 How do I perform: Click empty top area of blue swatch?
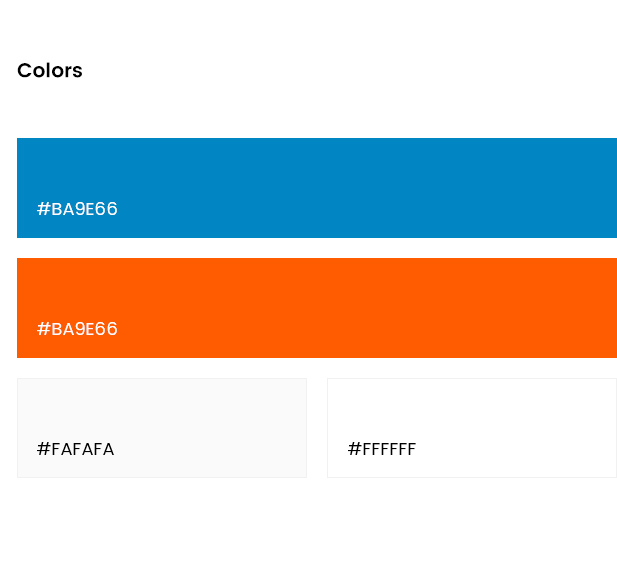pos(317,165)
